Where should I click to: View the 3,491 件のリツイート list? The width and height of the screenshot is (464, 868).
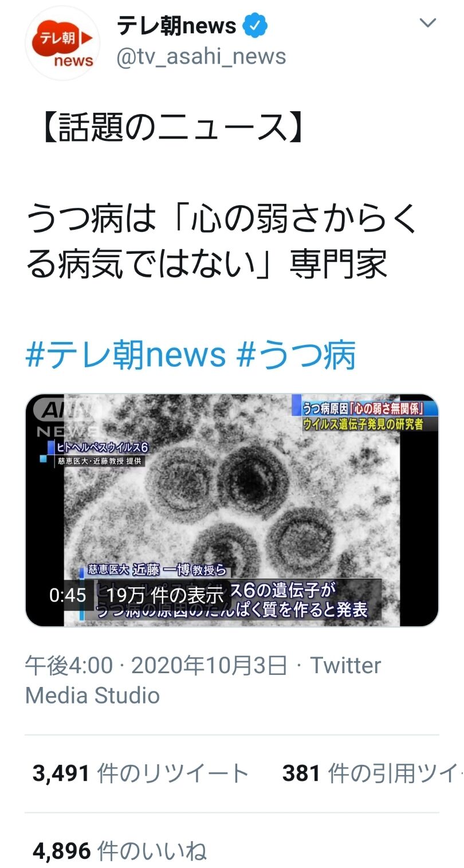140,773
